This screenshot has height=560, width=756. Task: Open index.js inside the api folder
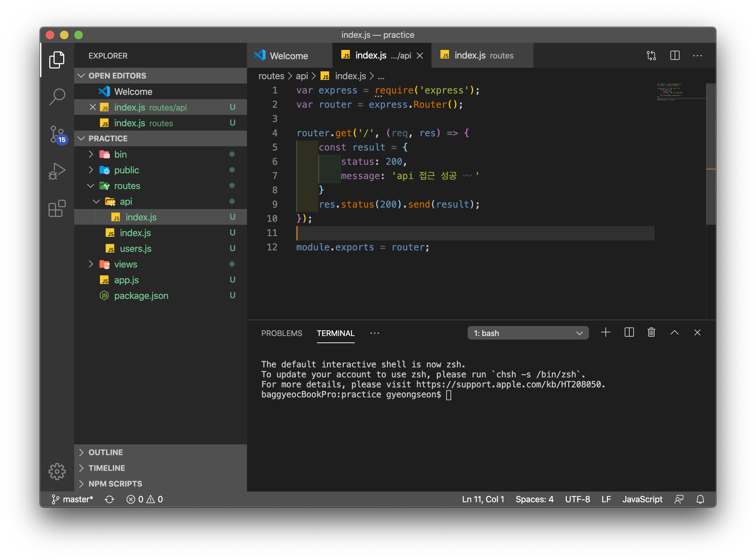(161, 217)
